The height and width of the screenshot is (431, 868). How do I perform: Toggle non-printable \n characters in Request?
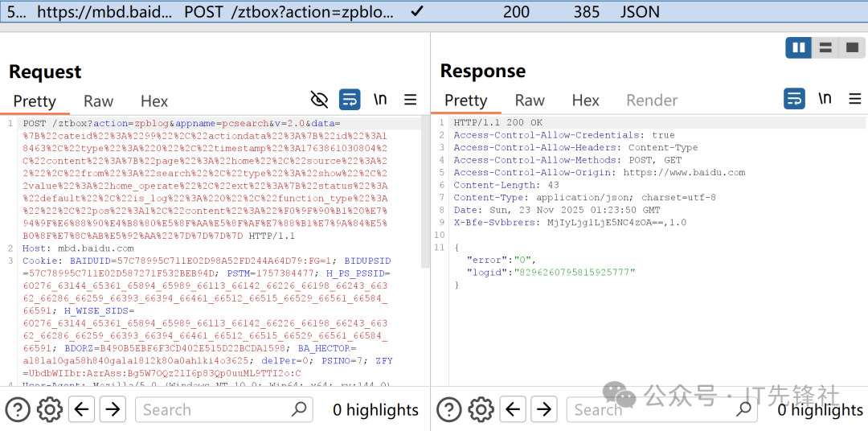380,100
